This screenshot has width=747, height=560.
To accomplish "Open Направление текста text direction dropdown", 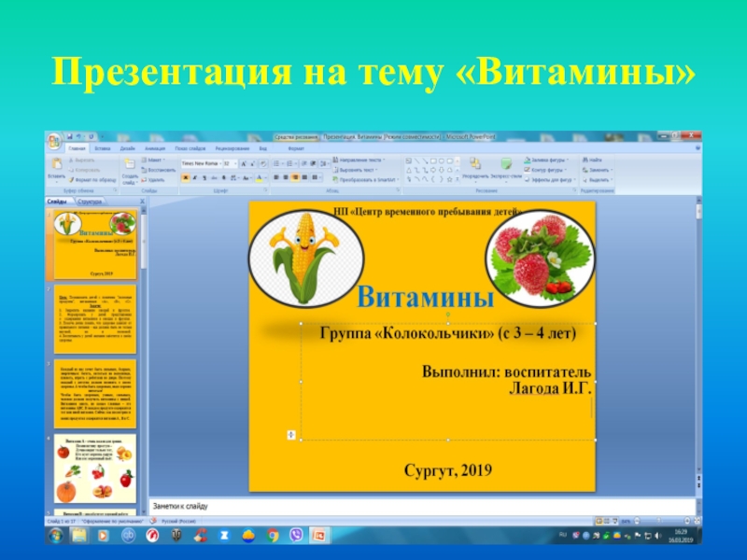I will pyautogui.click(x=359, y=160).
